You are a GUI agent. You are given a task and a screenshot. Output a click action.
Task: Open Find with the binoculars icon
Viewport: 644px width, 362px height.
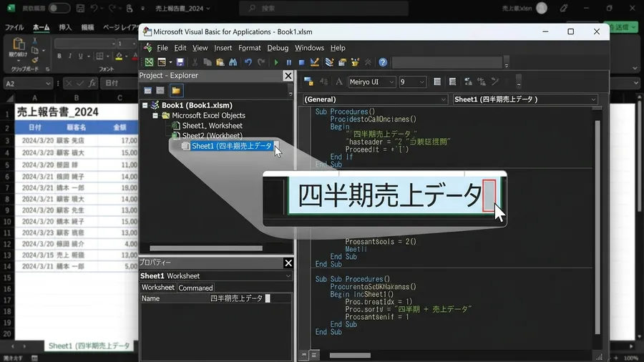[x=233, y=62]
